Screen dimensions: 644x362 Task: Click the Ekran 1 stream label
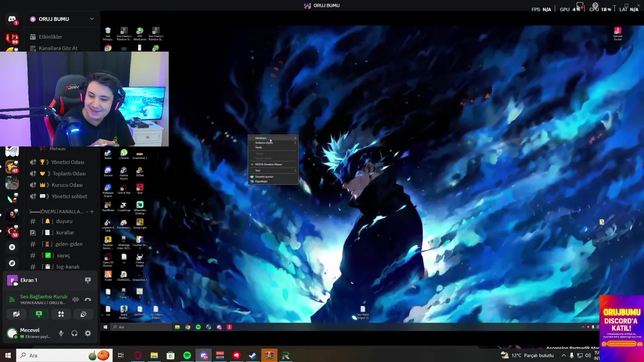tap(29, 280)
